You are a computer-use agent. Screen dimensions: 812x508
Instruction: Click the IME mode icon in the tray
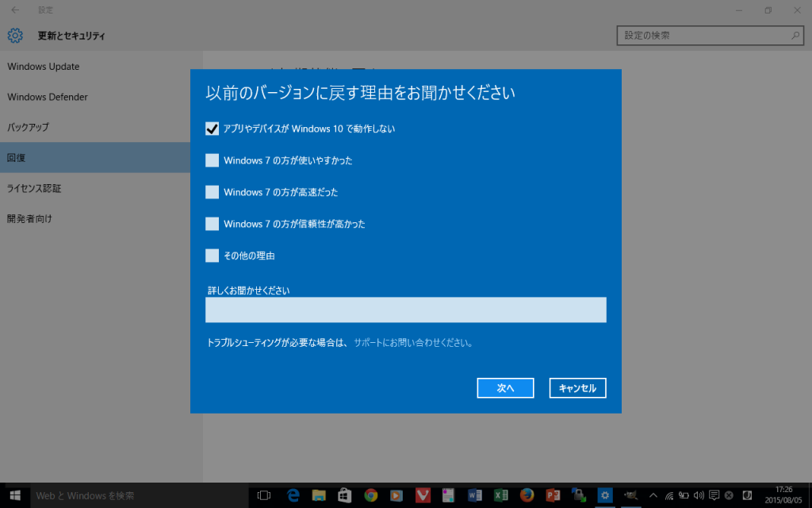747,495
